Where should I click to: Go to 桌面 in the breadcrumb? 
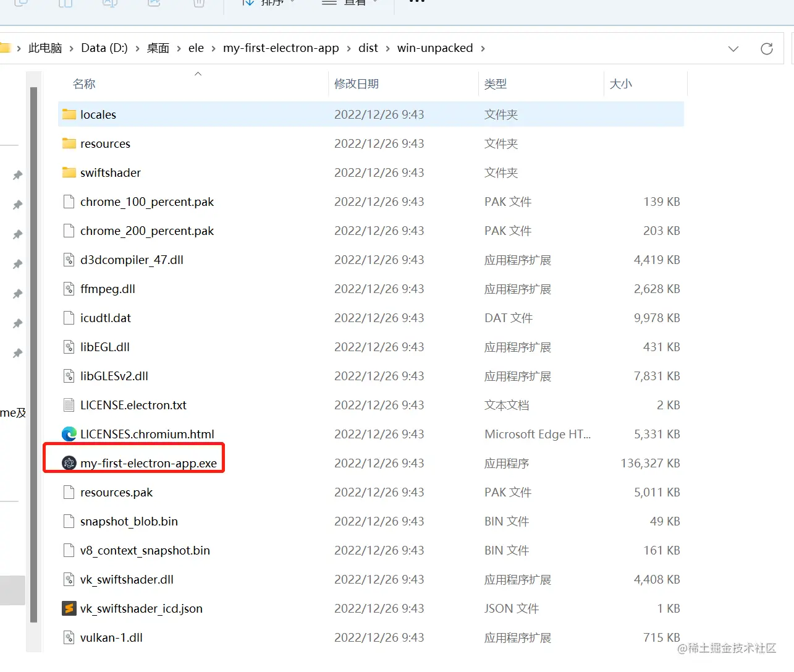(158, 48)
